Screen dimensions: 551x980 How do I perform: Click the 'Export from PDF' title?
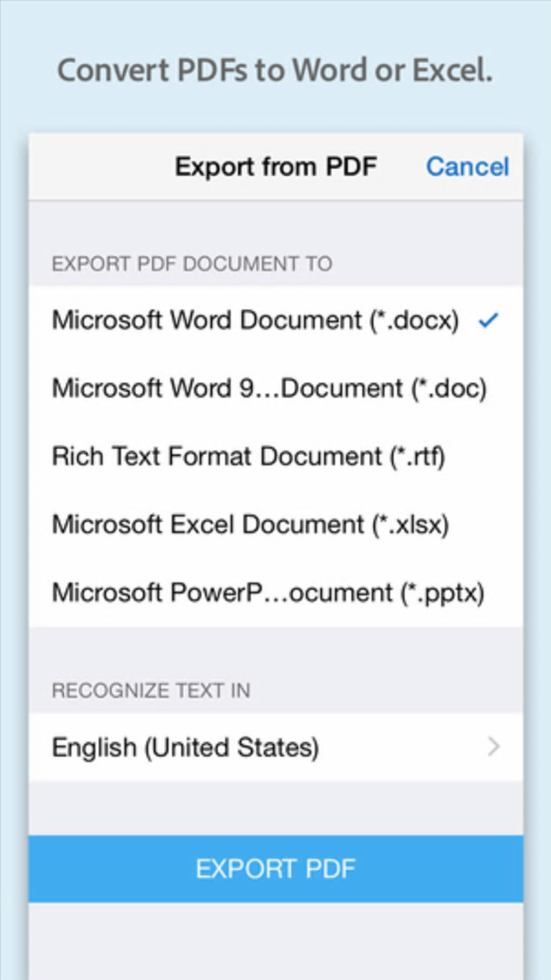[x=275, y=166]
